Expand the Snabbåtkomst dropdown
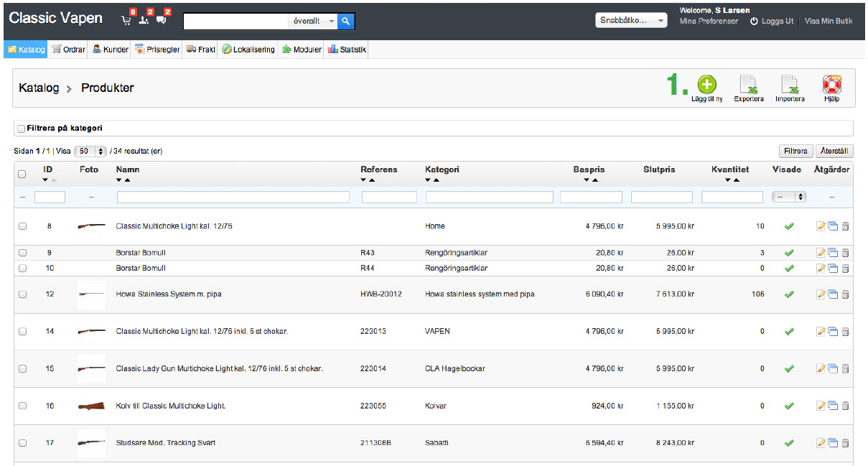The height and width of the screenshot is (466, 868). click(632, 21)
